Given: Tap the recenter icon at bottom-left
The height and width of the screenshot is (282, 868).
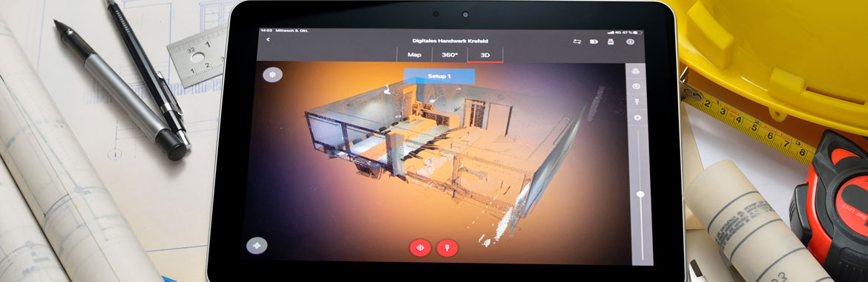Looking at the screenshot, I should coord(257,246).
